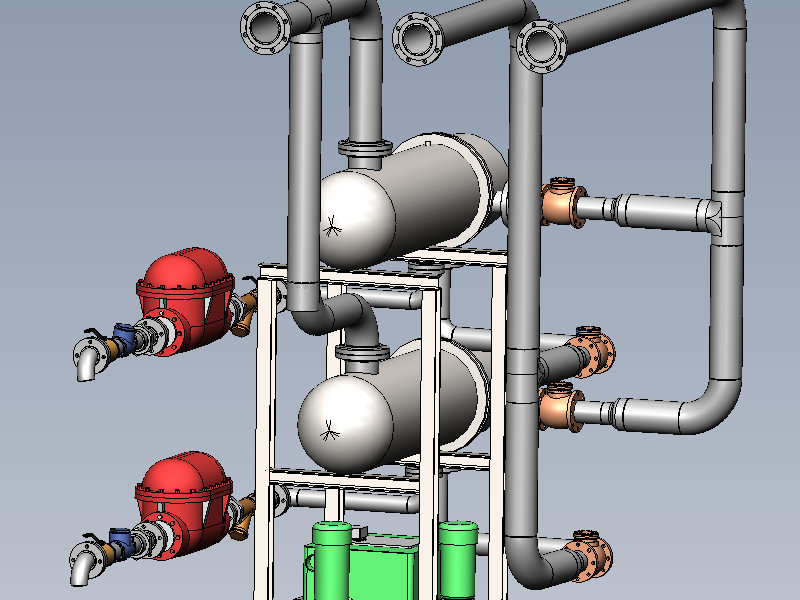Select the lower red valve housing
800x600 pixels.
pyautogui.click(x=185, y=505)
